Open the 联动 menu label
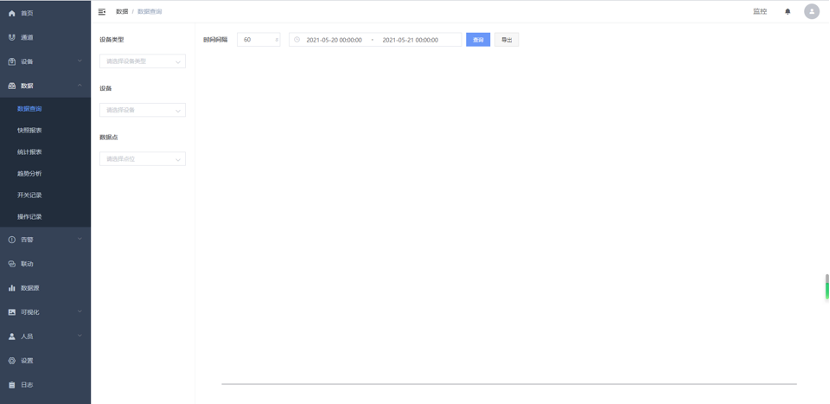830x404 pixels. click(x=27, y=264)
